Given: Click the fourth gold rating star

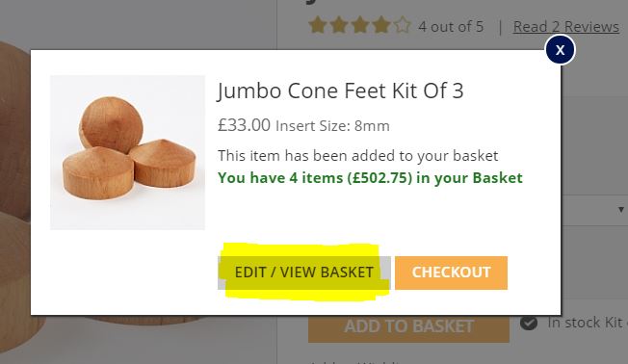Looking at the screenshot, I should [381, 26].
